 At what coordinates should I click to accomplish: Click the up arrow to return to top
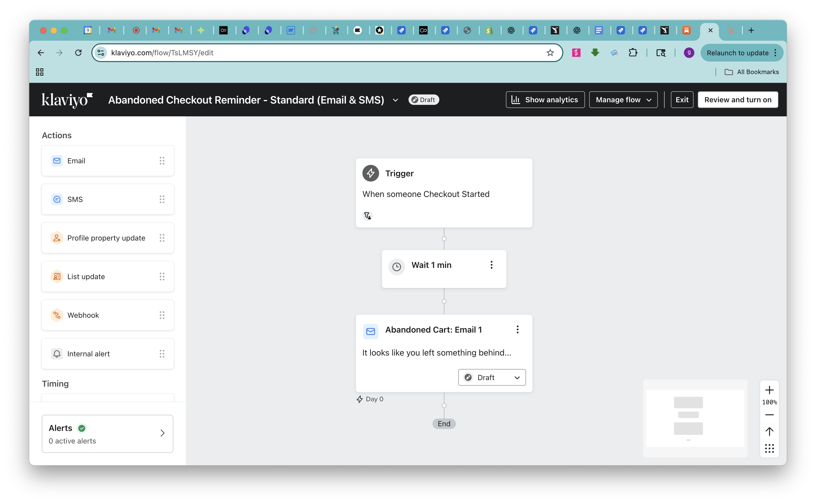click(x=769, y=432)
